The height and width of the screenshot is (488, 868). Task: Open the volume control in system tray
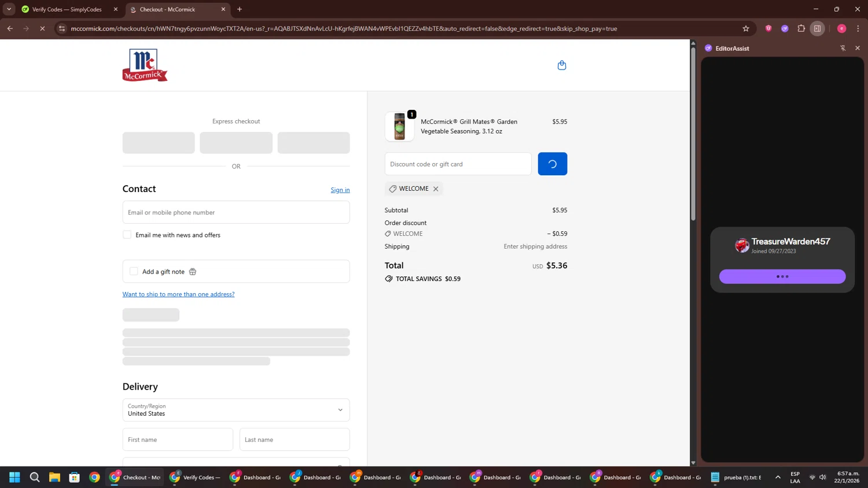tap(823, 477)
